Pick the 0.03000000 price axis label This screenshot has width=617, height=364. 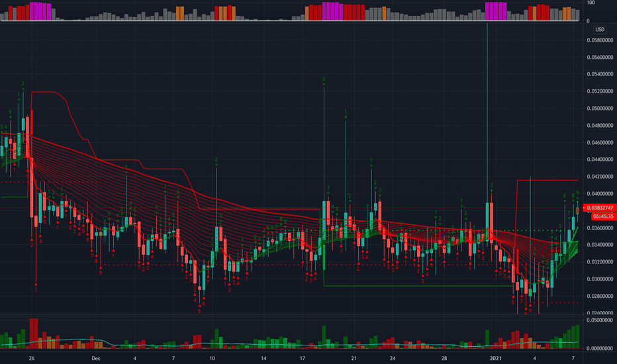(x=600, y=279)
